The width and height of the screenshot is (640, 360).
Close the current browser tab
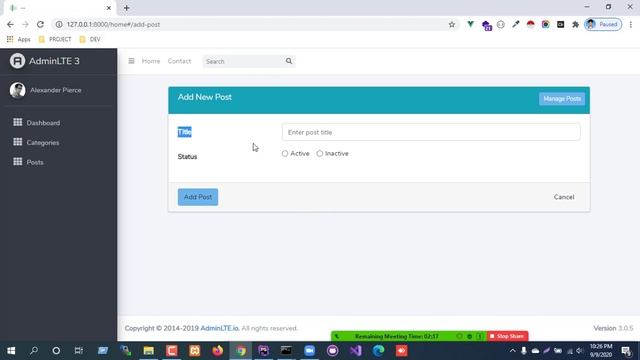pyautogui.click(x=109, y=8)
